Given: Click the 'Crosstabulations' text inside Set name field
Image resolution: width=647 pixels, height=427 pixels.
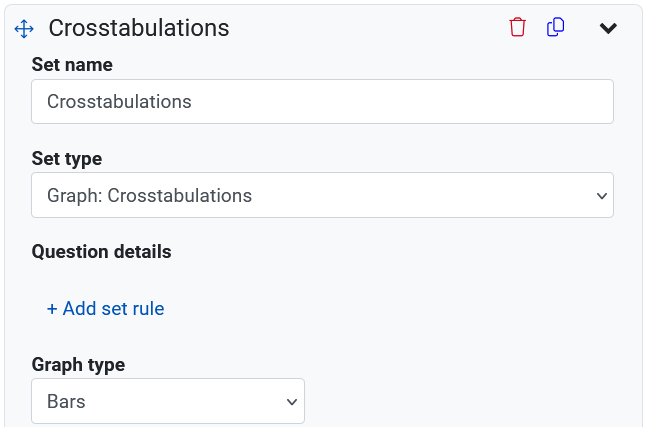Looking at the screenshot, I should pos(119,102).
